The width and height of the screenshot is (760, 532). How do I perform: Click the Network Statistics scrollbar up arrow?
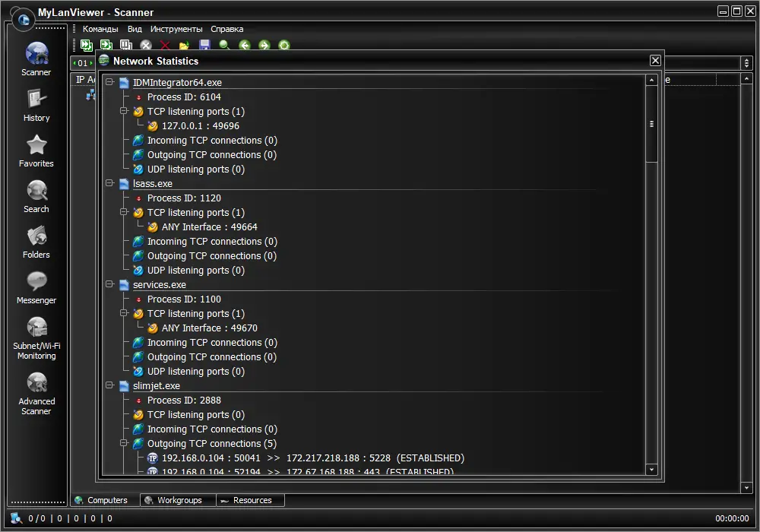tap(651, 80)
